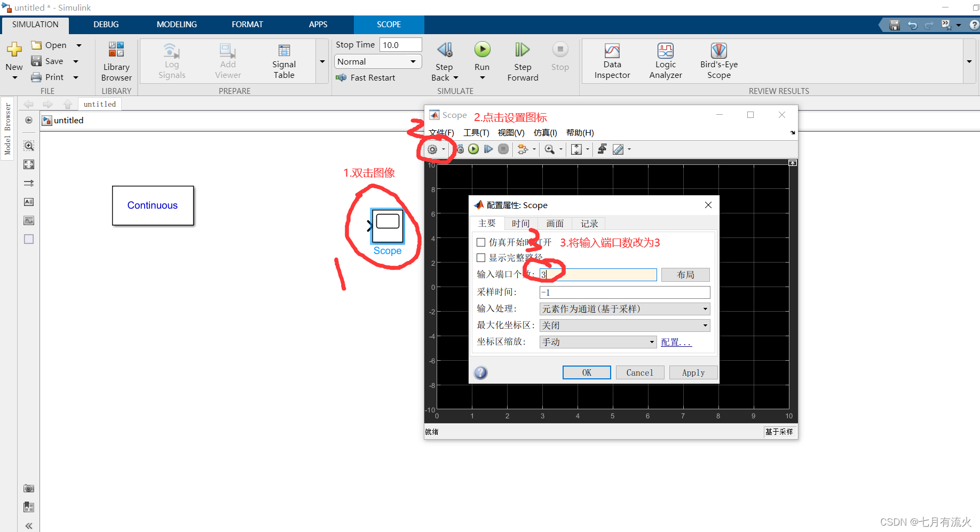Open the 仿真(I) menu in Scope window
980x532 pixels.
[545, 133]
